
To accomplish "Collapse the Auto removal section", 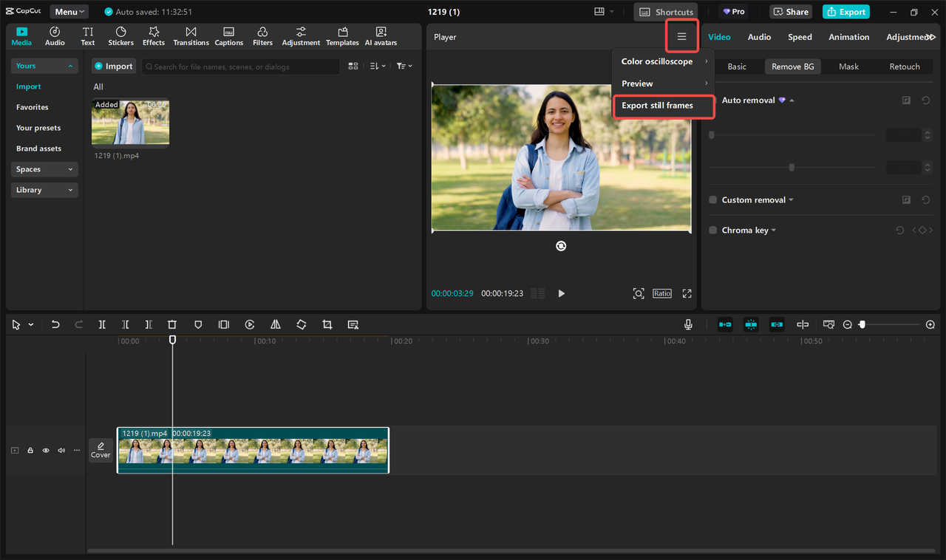I will pyautogui.click(x=791, y=100).
